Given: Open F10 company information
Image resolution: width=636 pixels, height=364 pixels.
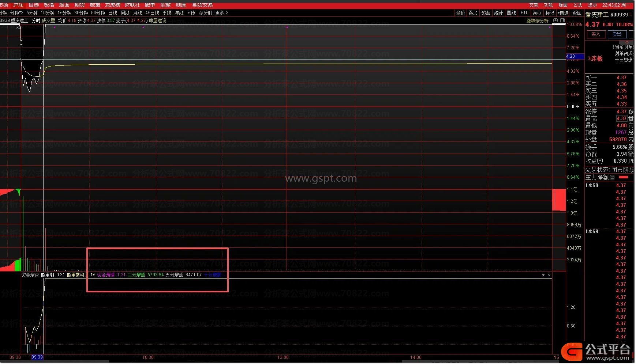Looking at the screenshot, I should tap(524, 13).
